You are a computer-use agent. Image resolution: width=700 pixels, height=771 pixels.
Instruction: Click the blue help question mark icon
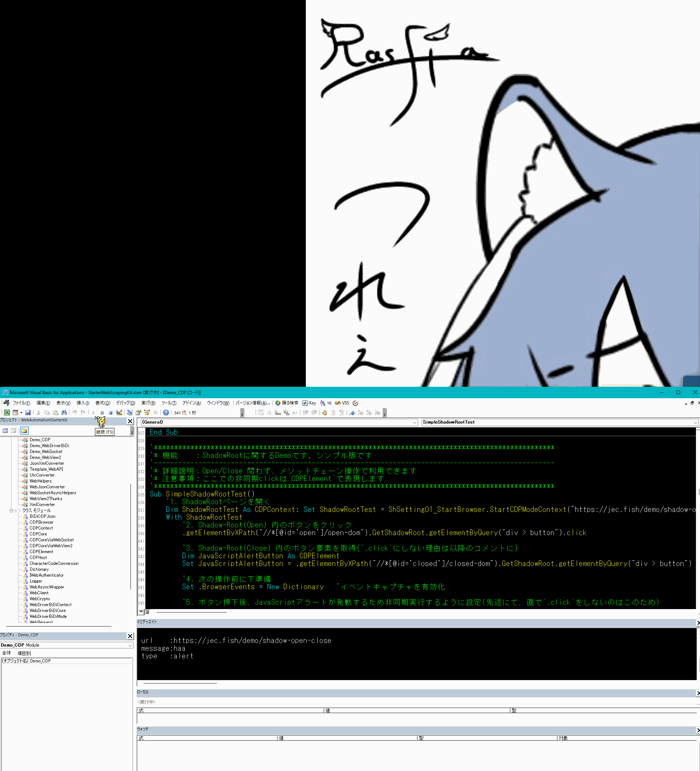(x=166, y=413)
